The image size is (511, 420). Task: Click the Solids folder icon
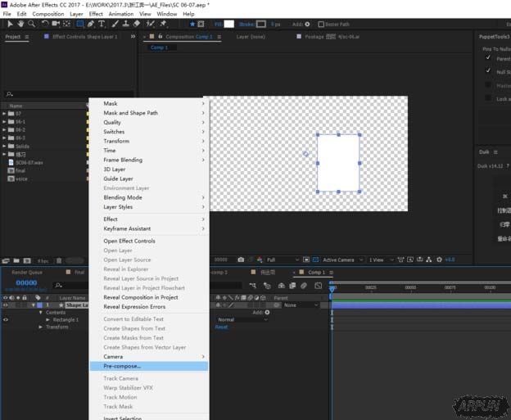pyautogui.click(x=11, y=146)
